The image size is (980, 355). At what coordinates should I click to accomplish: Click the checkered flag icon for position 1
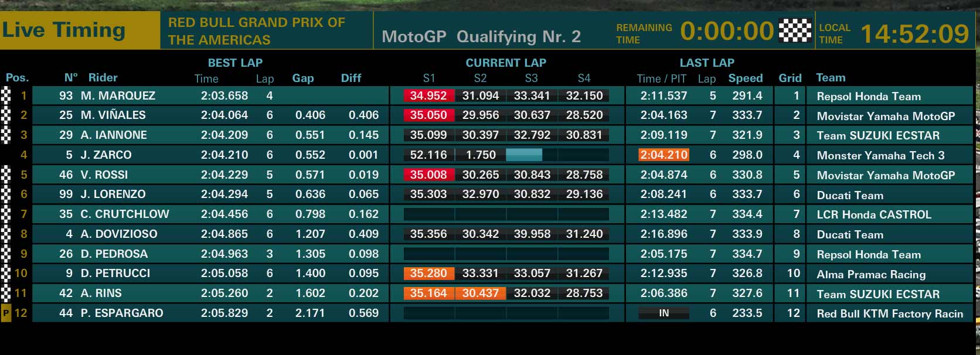pos(6,95)
